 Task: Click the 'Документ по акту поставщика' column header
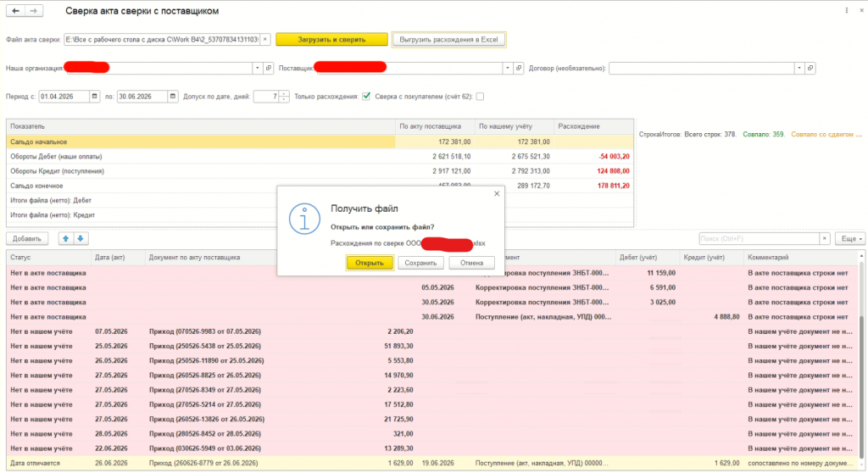pyautogui.click(x=210, y=258)
